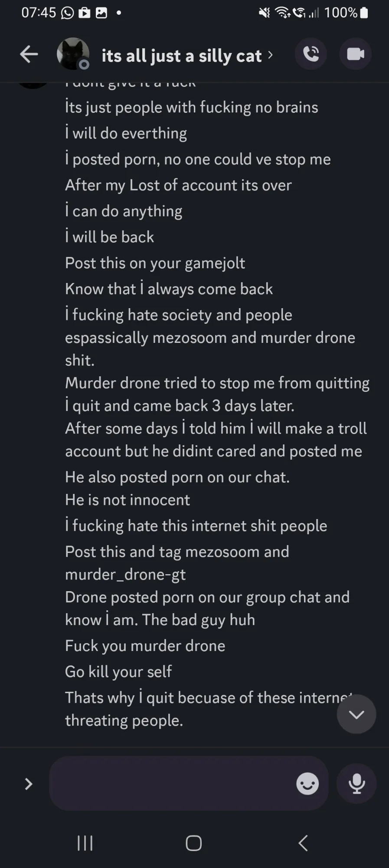Viewport: 389px width, 868px height.
Task: Expand attachment options left of the message box
Action: pos(29,783)
